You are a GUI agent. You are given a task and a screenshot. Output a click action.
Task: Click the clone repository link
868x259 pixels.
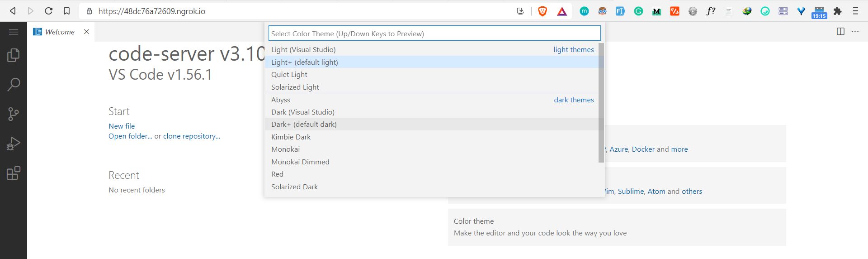(192, 136)
